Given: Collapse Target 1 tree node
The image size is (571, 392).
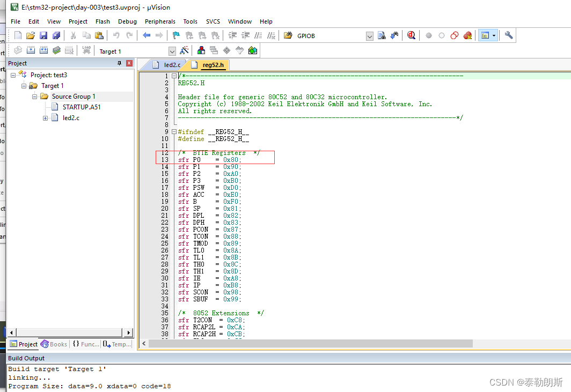Looking at the screenshot, I should (24, 86).
